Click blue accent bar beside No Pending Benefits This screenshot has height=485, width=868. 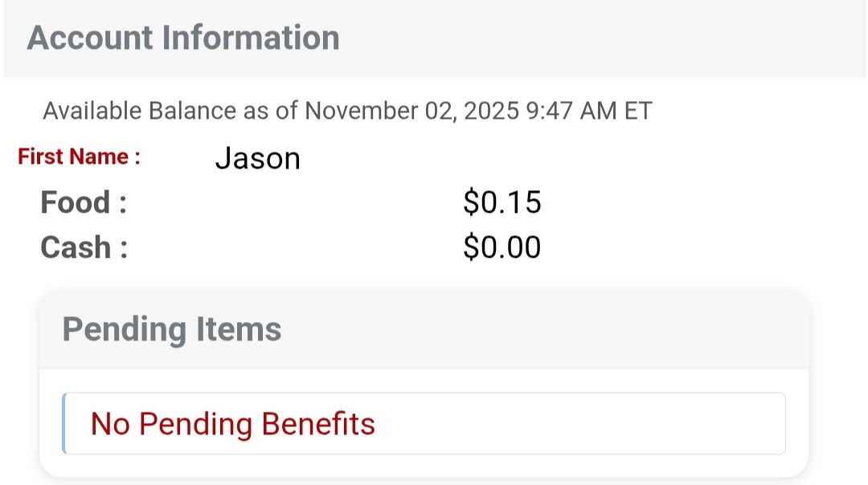click(64, 423)
